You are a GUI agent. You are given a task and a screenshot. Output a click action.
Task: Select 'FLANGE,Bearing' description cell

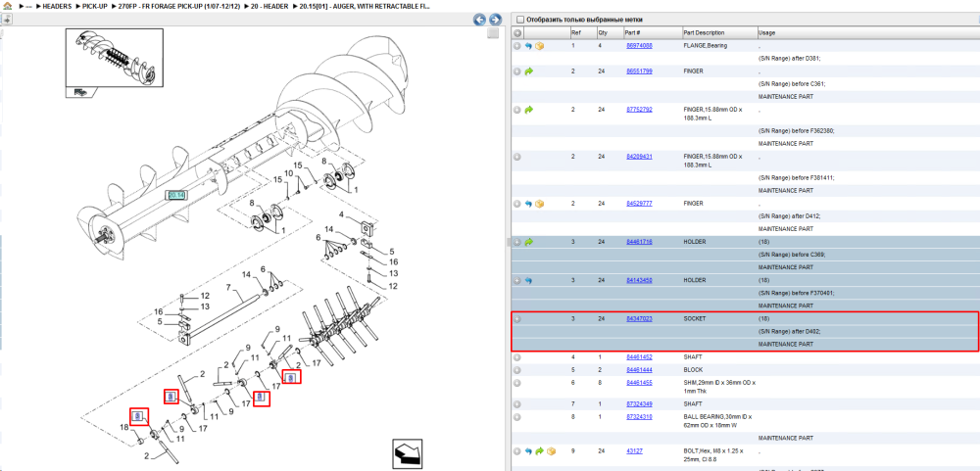coord(705,46)
